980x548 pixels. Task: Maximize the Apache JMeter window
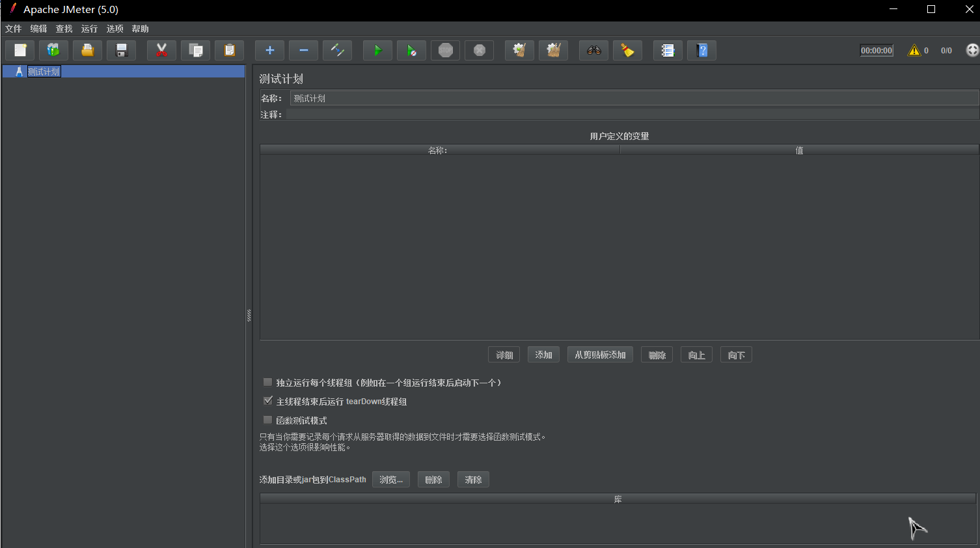click(x=931, y=9)
